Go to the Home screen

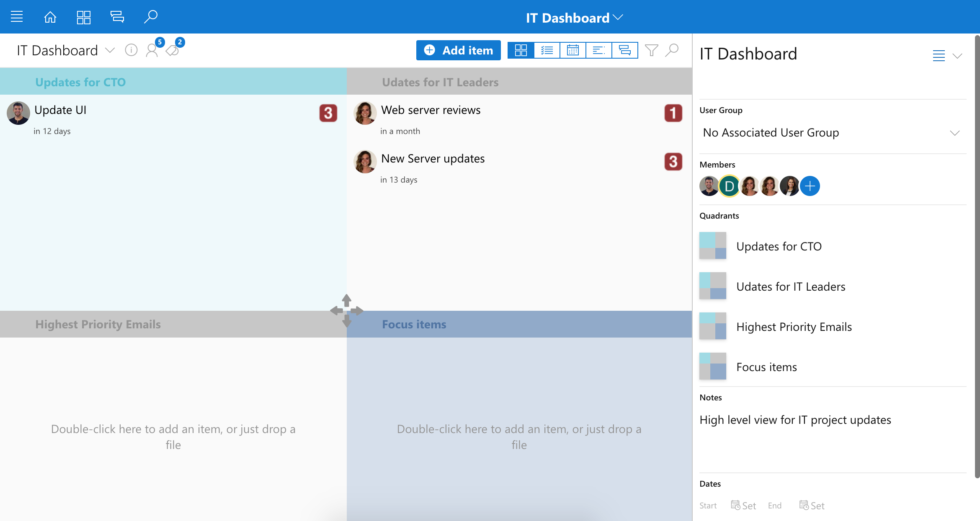50,17
